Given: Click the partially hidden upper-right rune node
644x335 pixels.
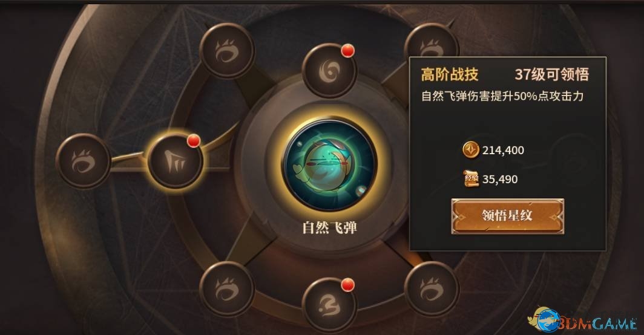Looking at the screenshot, I should [431, 41].
